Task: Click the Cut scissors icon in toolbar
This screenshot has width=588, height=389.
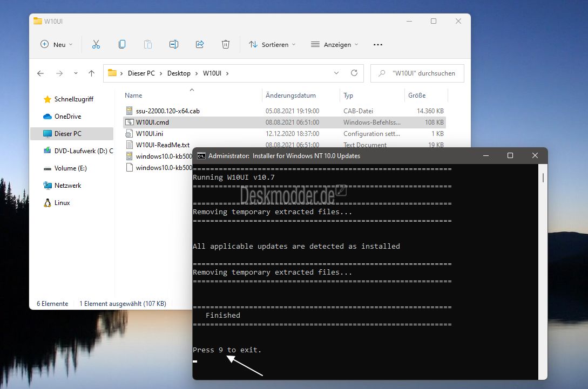Action: 96,45
